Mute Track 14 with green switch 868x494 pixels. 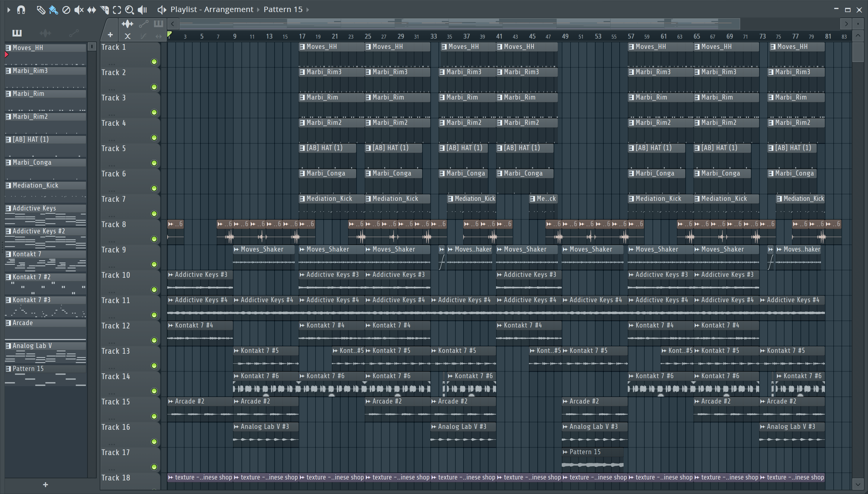point(154,391)
